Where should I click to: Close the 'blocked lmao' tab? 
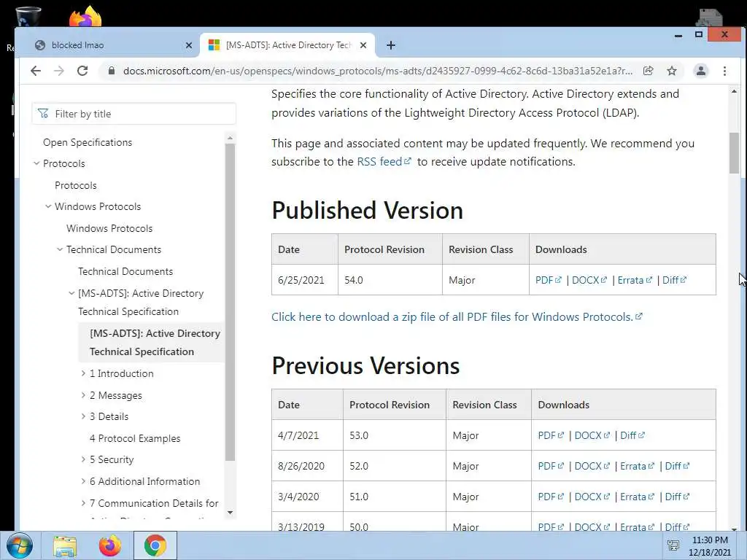[189, 45]
